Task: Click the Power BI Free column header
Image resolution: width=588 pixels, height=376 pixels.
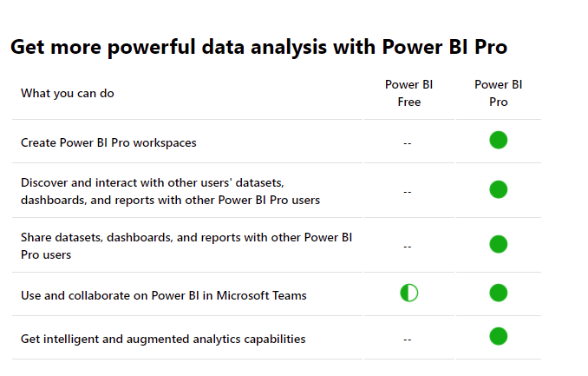Action: coord(408,93)
